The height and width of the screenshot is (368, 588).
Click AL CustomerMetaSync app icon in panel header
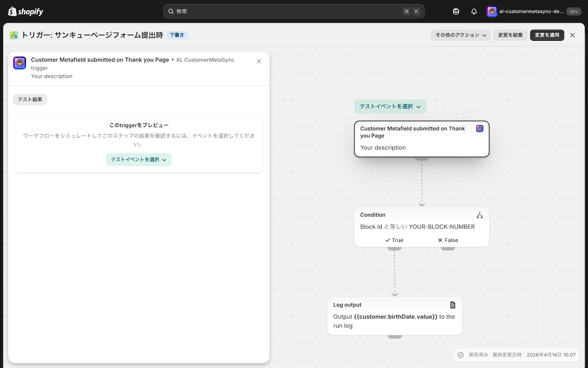(20, 63)
